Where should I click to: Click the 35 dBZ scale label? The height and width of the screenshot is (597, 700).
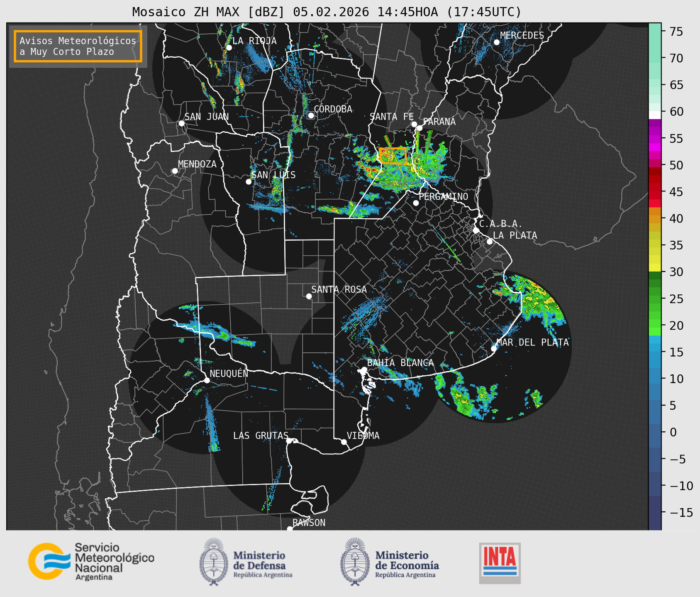point(676,245)
